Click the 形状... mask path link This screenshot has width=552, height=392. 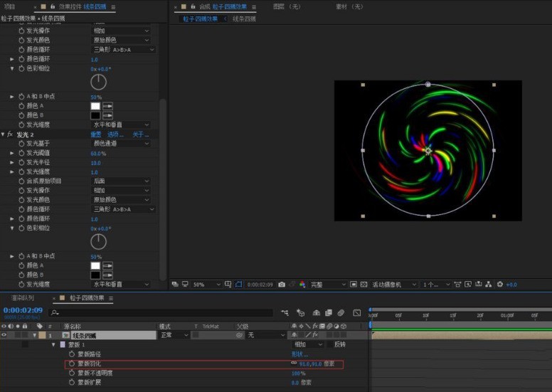click(x=299, y=354)
